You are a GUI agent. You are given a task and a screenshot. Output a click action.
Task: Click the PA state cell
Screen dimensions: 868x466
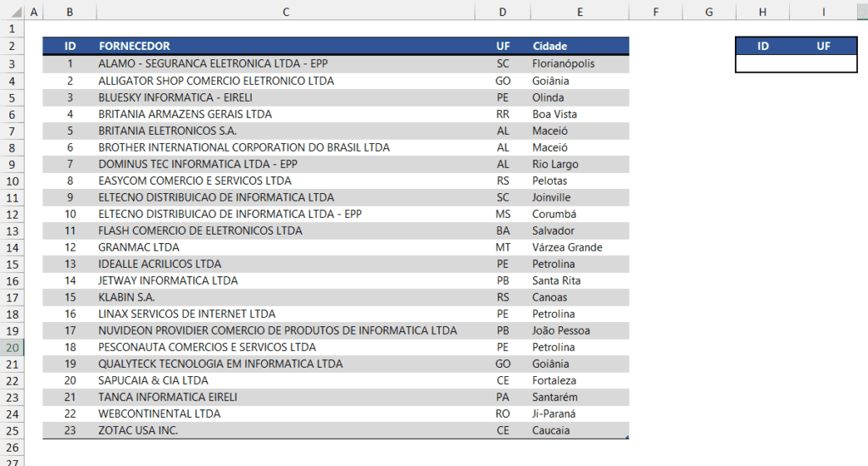click(x=503, y=397)
